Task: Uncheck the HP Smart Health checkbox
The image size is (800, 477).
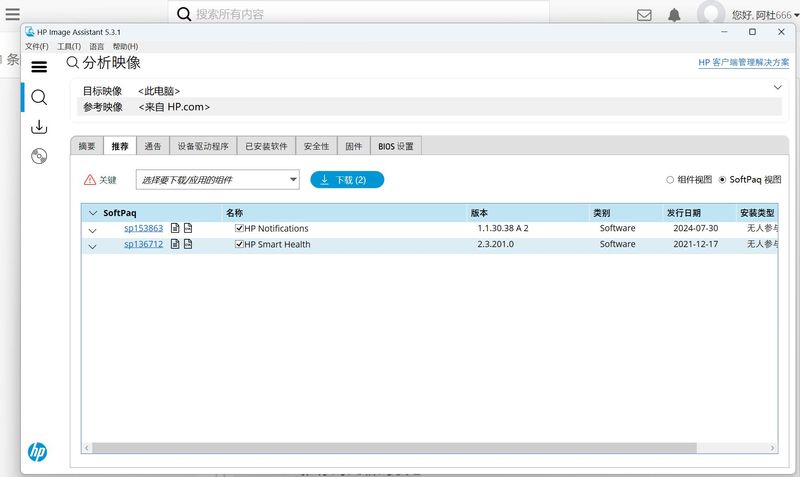Action: (x=239, y=245)
